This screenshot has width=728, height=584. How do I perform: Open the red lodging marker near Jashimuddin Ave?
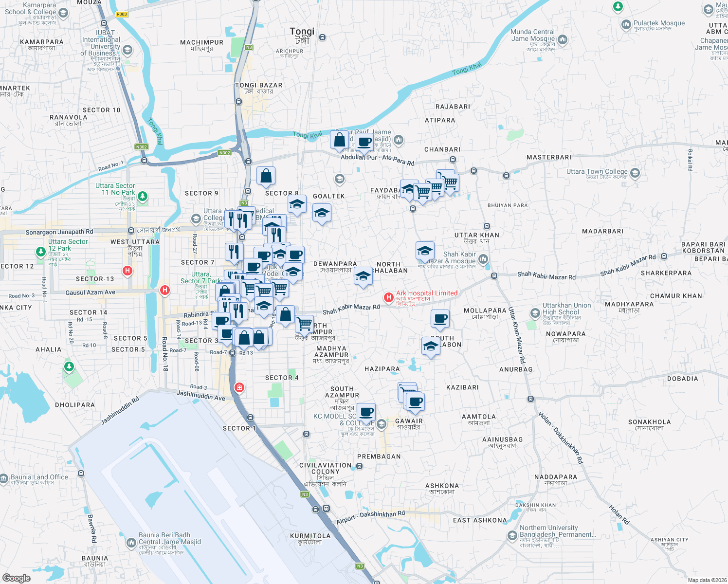239,387
